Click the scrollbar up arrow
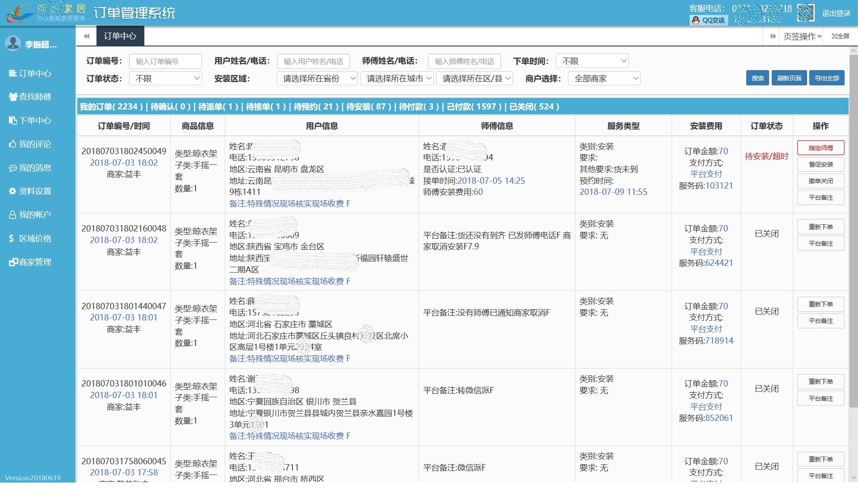Viewport: 858px width, 504px height. [854, 51]
